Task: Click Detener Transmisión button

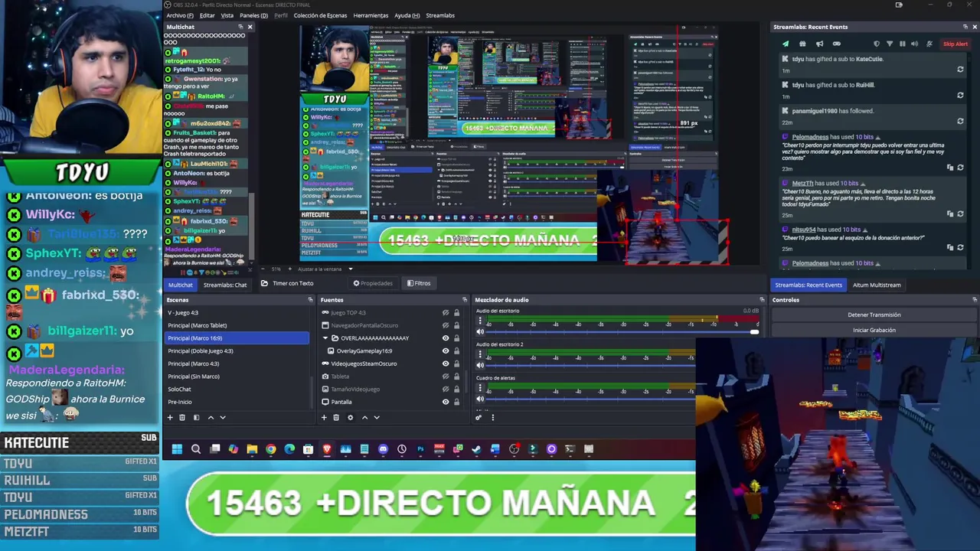Action: 874,315
